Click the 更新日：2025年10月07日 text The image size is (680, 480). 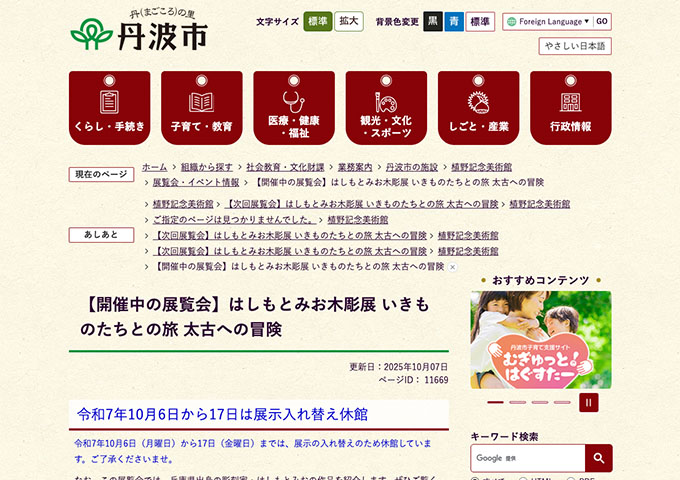399,367
